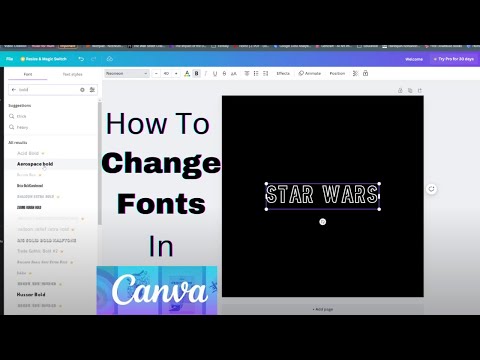Open the font family dropdown
The width and height of the screenshot is (480, 360).
click(x=127, y=73)
